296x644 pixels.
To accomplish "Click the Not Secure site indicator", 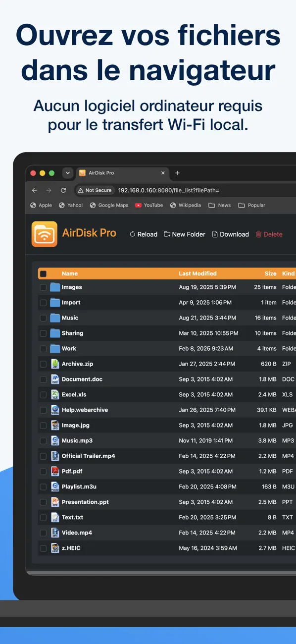I will [95, 190].
